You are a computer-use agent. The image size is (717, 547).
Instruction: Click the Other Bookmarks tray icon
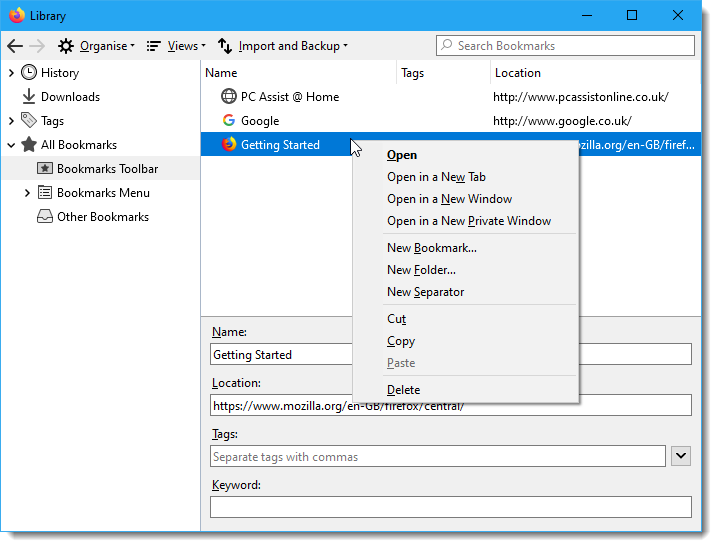pyautogui.click(x=44, y=216)
